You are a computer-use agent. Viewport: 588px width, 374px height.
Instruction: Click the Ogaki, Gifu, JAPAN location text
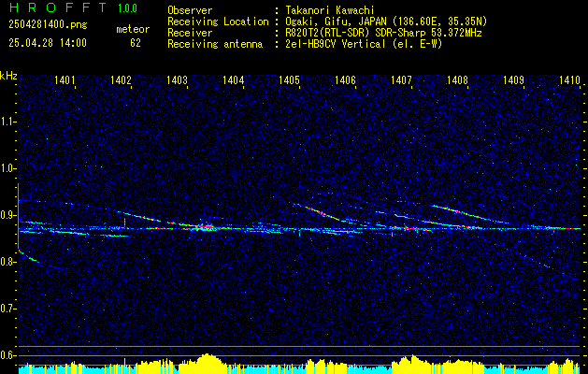(x=386, y=22)
